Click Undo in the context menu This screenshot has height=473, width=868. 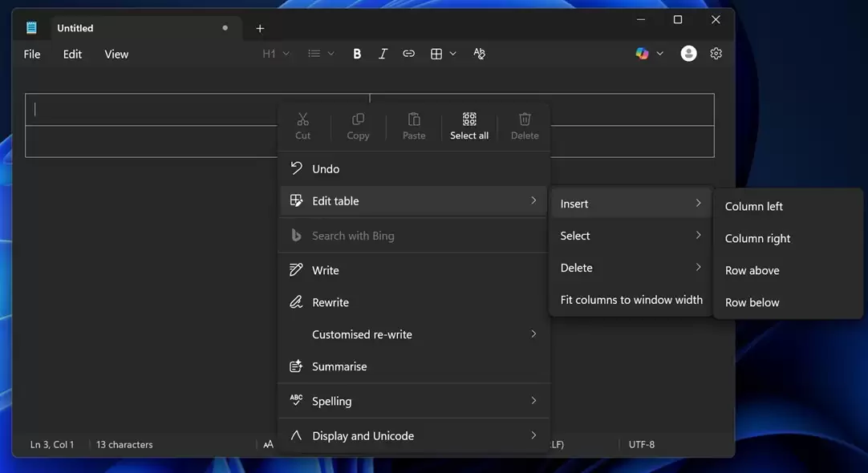[x=325, y=168]
